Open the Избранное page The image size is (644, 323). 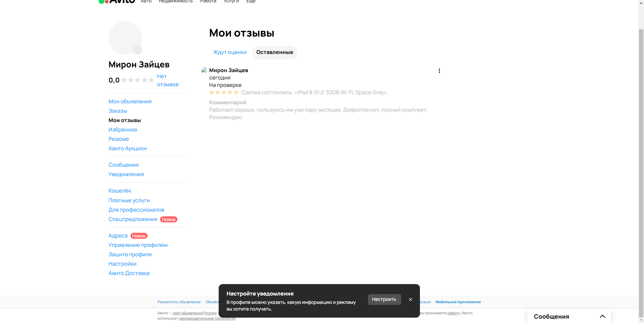(123, 130)
